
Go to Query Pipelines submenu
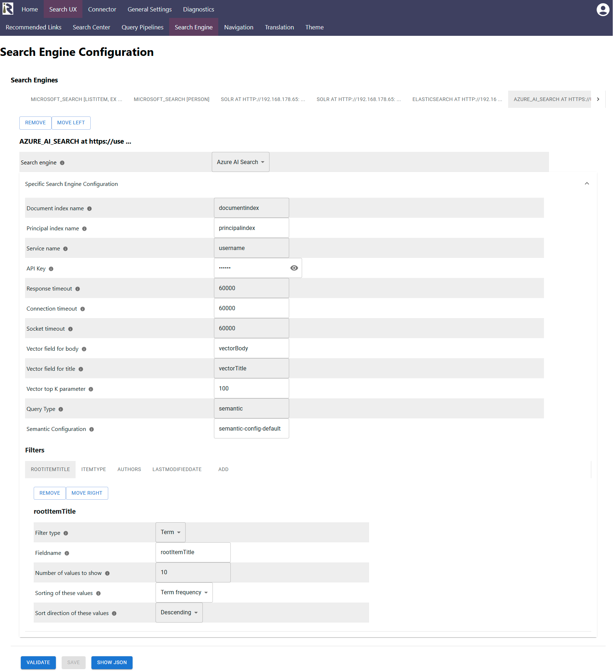coord(143,27)
